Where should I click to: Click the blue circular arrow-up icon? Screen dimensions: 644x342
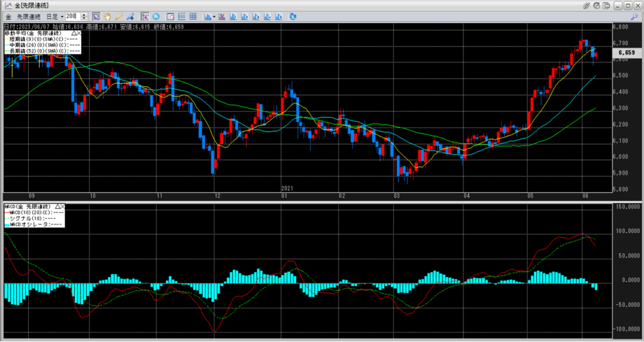pos(155,16)
